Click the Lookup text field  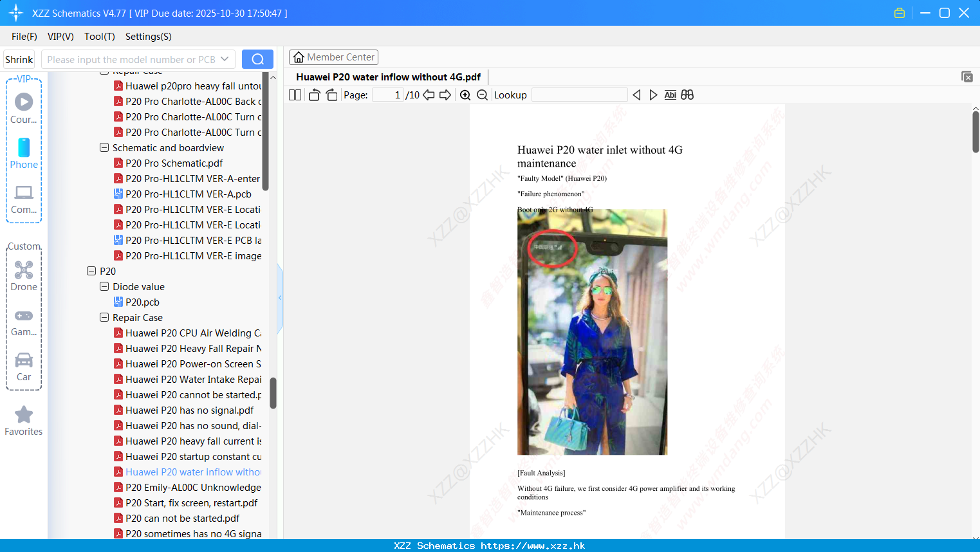coord(579,95)
